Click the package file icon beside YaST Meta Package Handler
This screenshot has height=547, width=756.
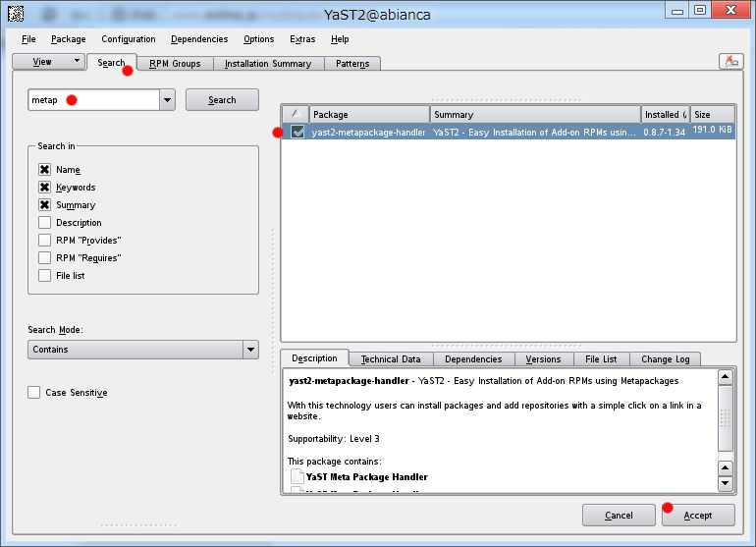(x=297, y=476)
